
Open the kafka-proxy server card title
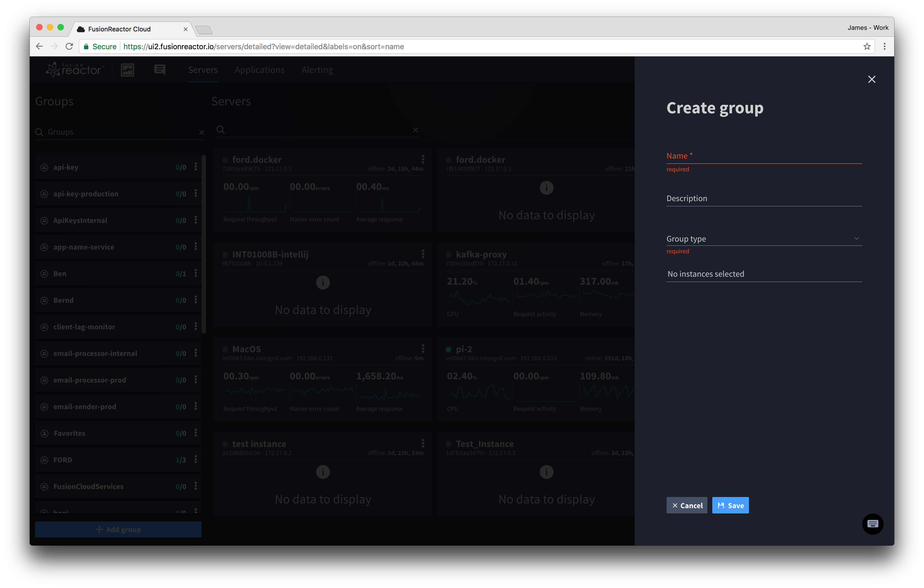481,254
